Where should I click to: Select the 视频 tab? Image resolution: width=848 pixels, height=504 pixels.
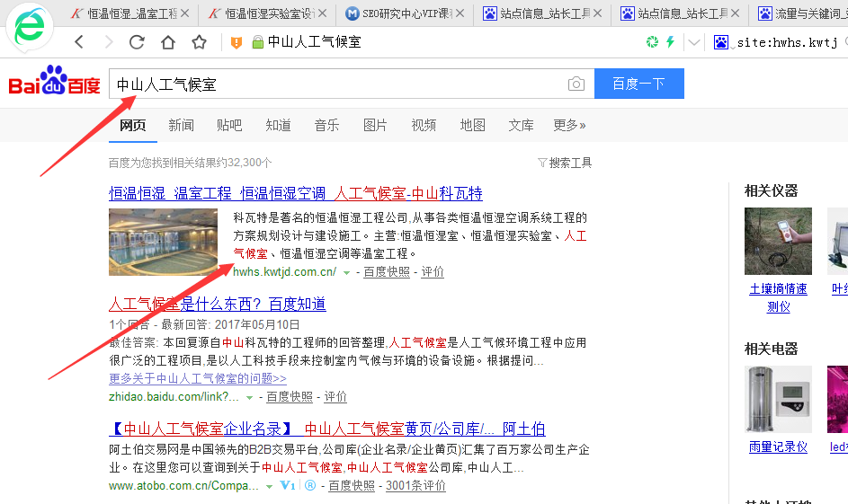(424, 125)
